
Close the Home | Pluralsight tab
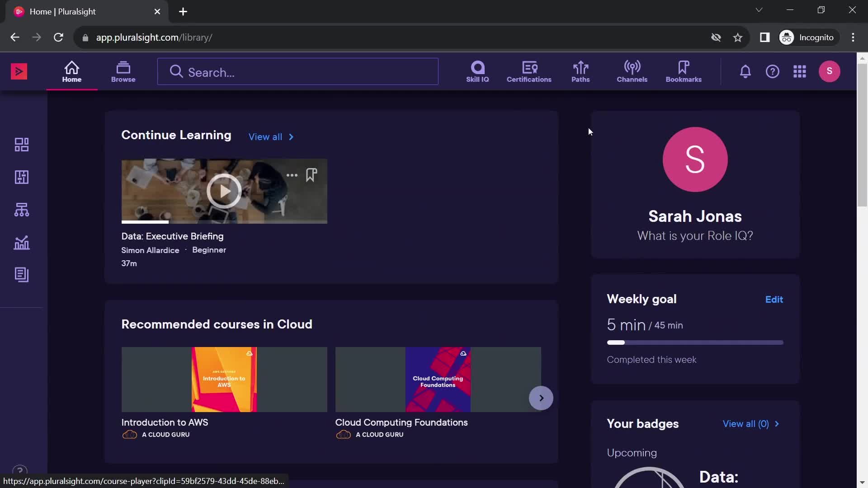click(157, 12)
